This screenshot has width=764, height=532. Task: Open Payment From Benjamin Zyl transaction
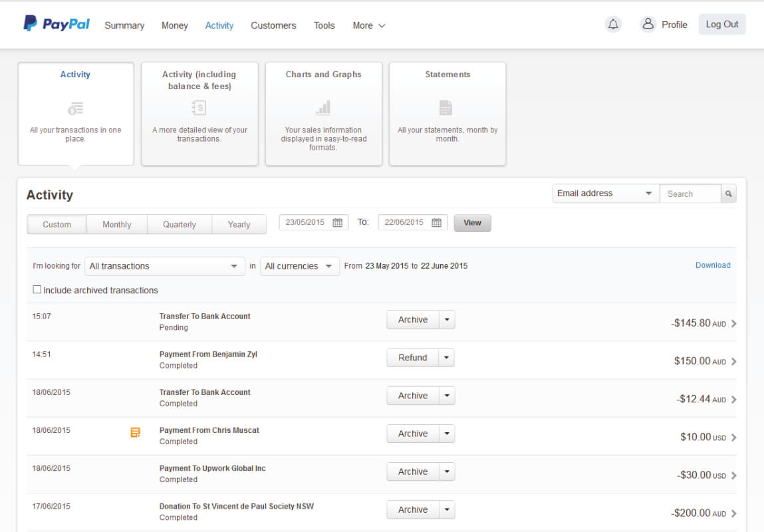pyautogui.click(x=208, y=354)
